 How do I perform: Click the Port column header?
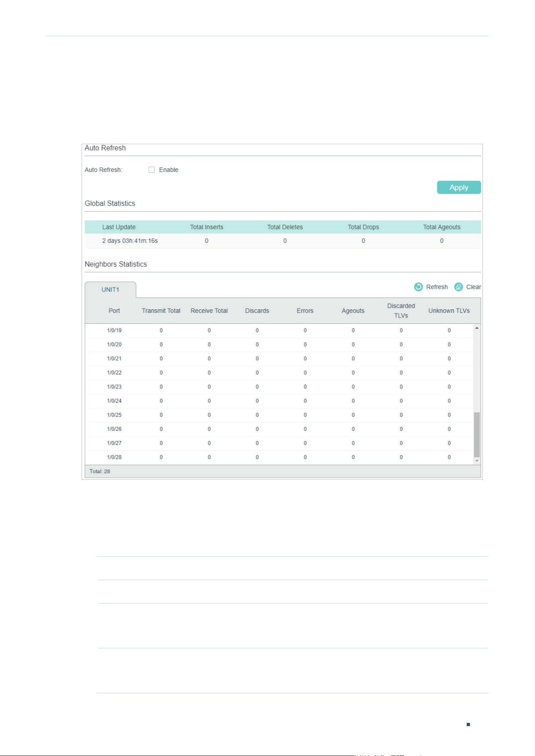point(114,311)
